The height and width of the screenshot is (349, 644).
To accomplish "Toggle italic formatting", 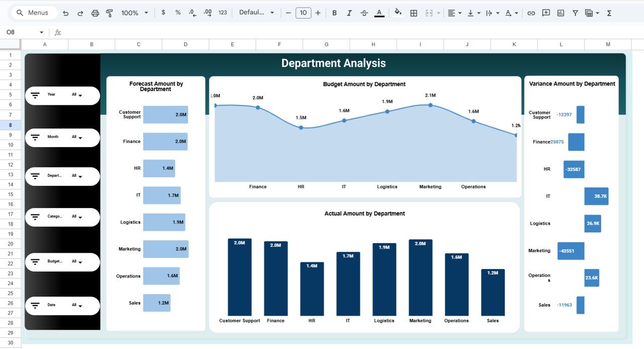I will [349, 13].
